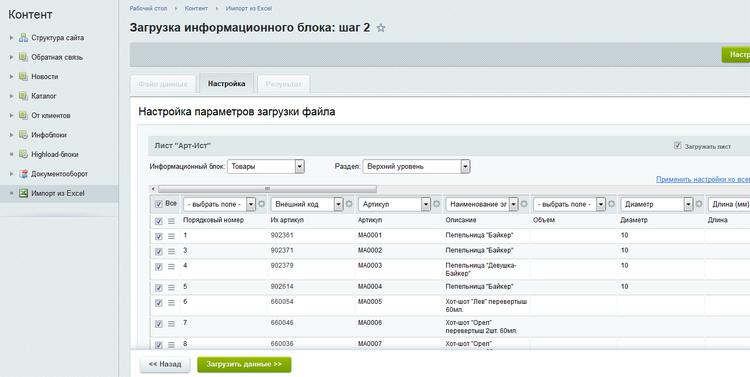Switch to the Результат tab

pos(284,84)
